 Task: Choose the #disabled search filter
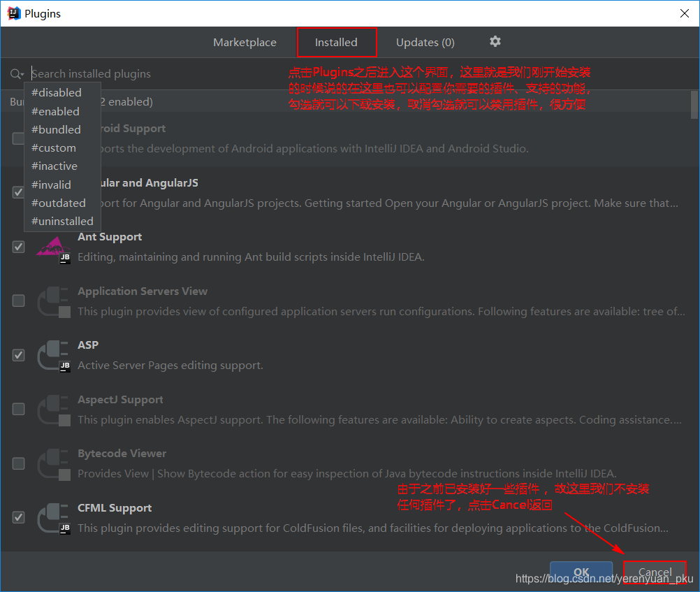[62, 92]
